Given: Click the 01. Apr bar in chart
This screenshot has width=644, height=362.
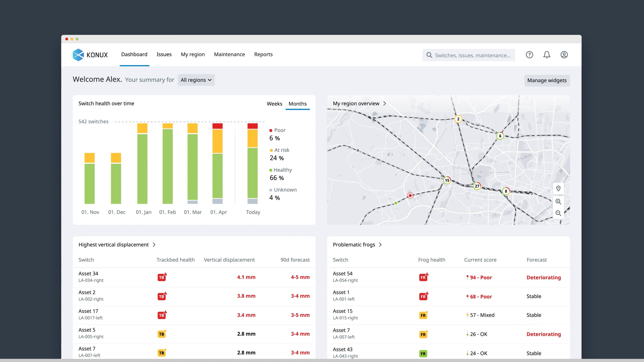Looking at the screenshot, I should coord(217,163).
